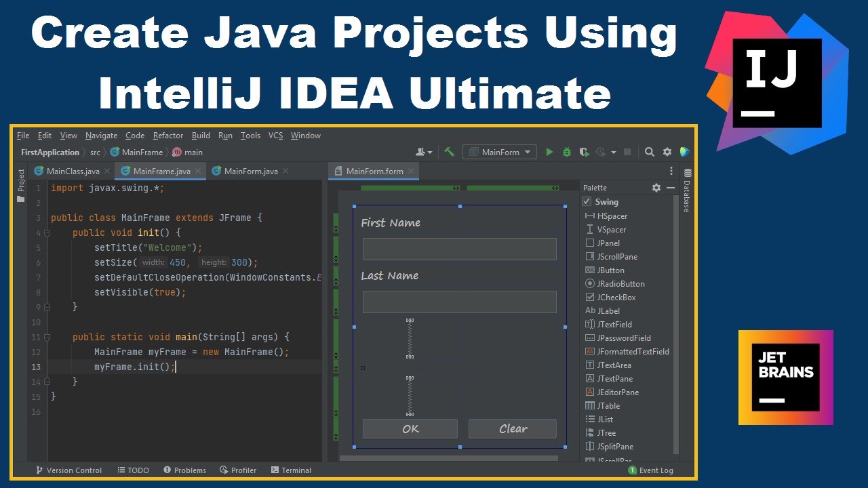The image size is (868, 488).
Task: Open the Problems tool window
Action: point(184,470)
